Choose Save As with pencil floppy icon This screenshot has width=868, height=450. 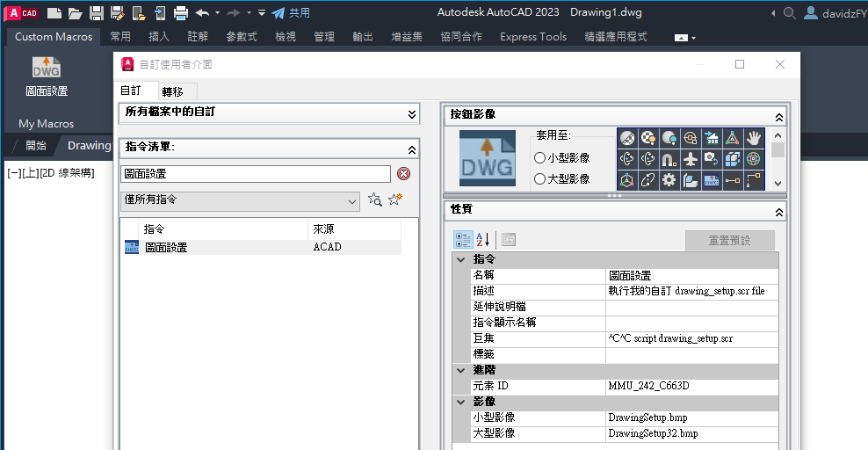coord(118,13)
